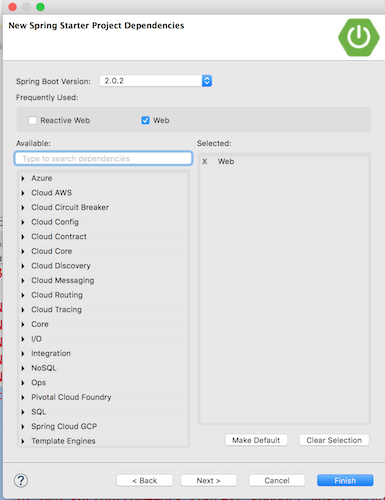Select the Template Engines label
The width and height of the screenshot is (385, 500).
coord(63,441)
